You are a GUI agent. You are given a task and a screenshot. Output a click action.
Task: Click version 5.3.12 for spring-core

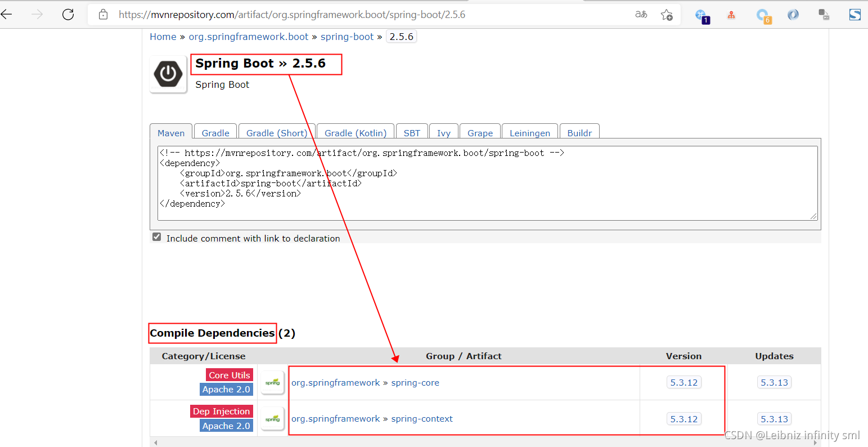click(x=684, y=383)
